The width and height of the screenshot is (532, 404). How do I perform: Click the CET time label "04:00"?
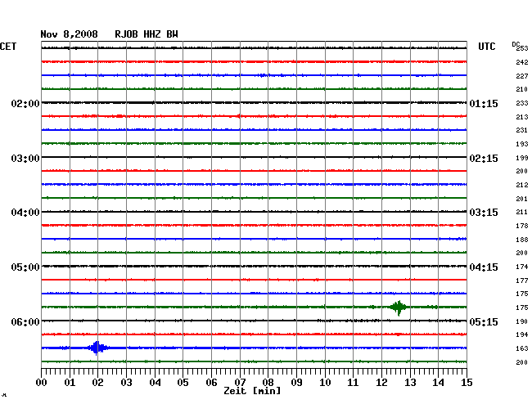25,213
